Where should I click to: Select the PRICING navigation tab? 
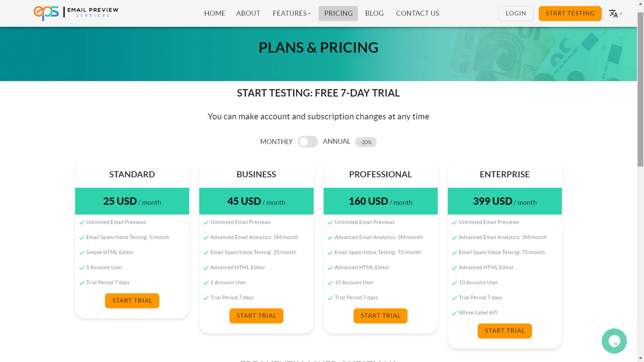pyautogui.click(x=338, y=13)
